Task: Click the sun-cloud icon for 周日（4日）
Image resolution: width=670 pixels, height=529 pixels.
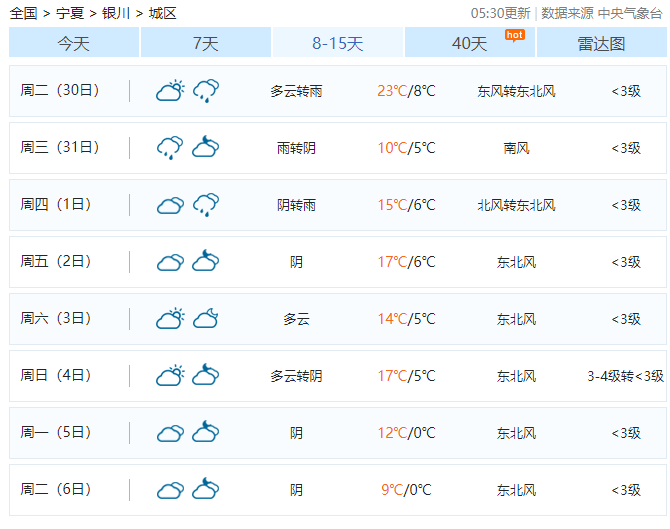Action: click(x=170, y=376)
